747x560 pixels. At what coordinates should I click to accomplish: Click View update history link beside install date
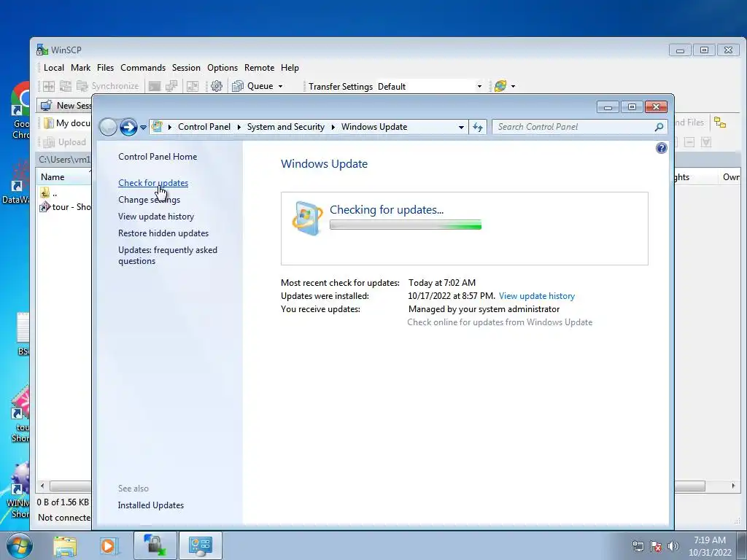[x=536, y=296]
